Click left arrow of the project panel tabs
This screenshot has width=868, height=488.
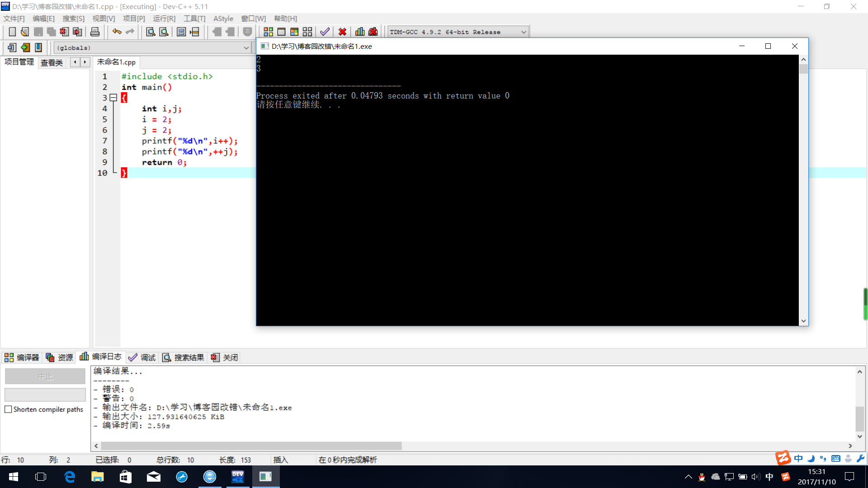click(75, 62)
